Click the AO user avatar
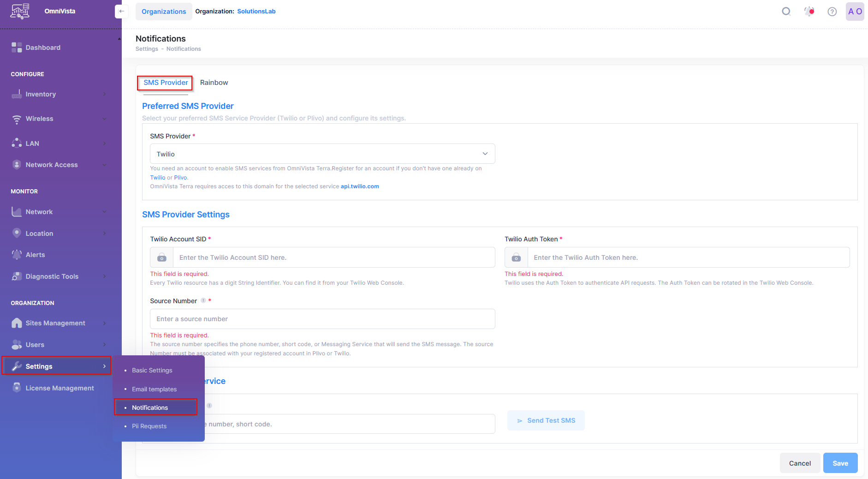This screenshot has width=868, height=479. pos(855,12)
